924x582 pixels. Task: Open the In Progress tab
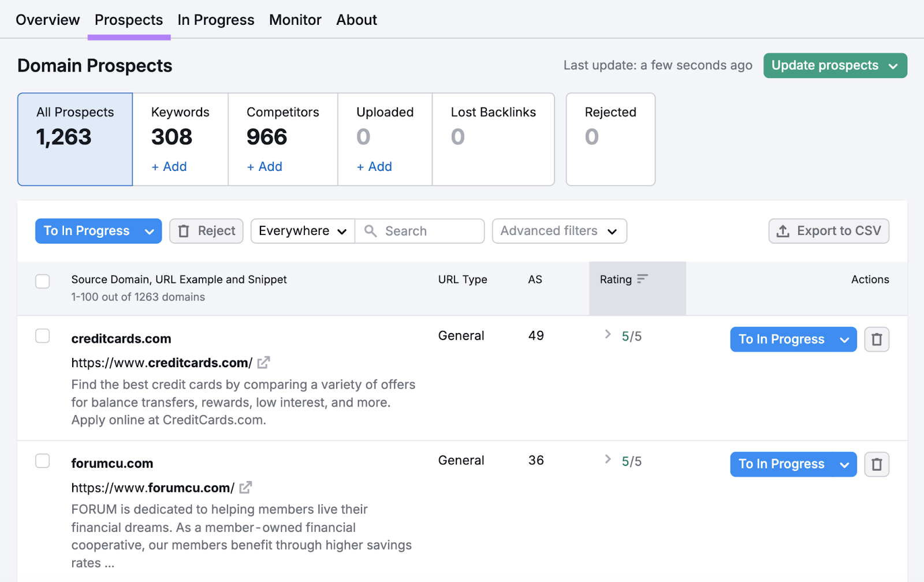click(x=215, y=20)
